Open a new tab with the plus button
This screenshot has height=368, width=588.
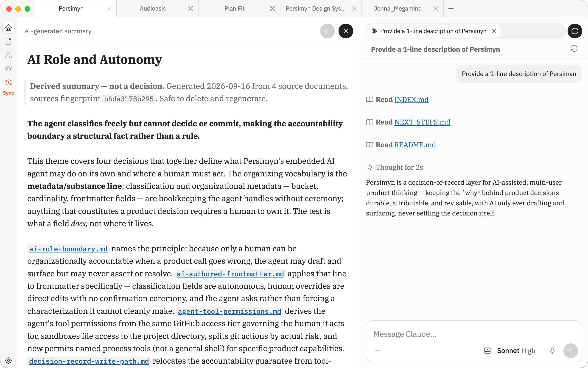[451, 8]
